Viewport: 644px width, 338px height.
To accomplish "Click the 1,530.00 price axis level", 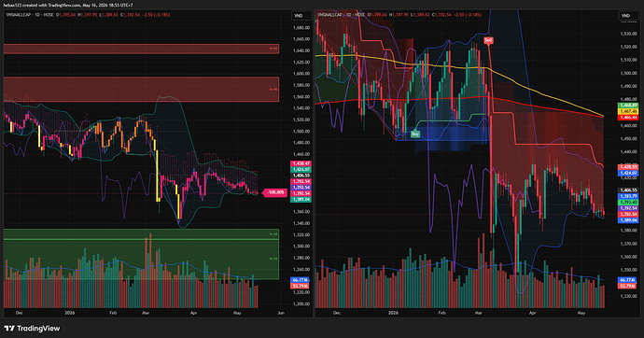I will pos(629,34).
